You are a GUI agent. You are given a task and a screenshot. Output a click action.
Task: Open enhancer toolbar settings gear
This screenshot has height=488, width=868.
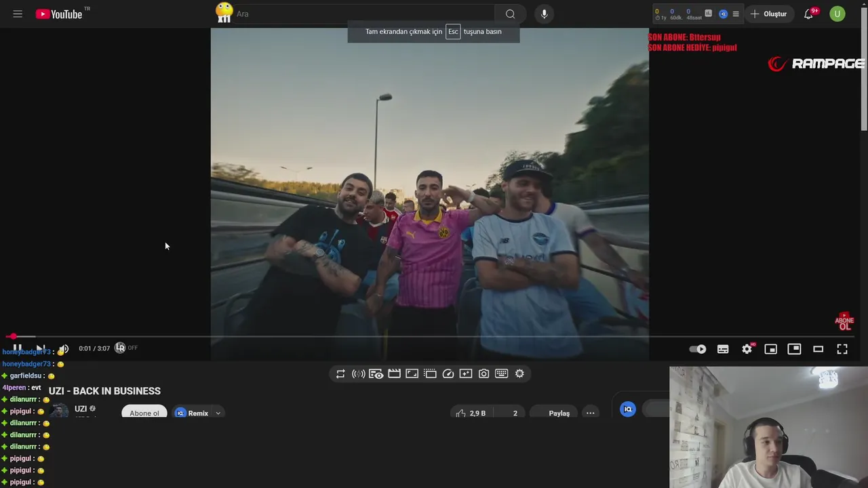click(519, 373)
